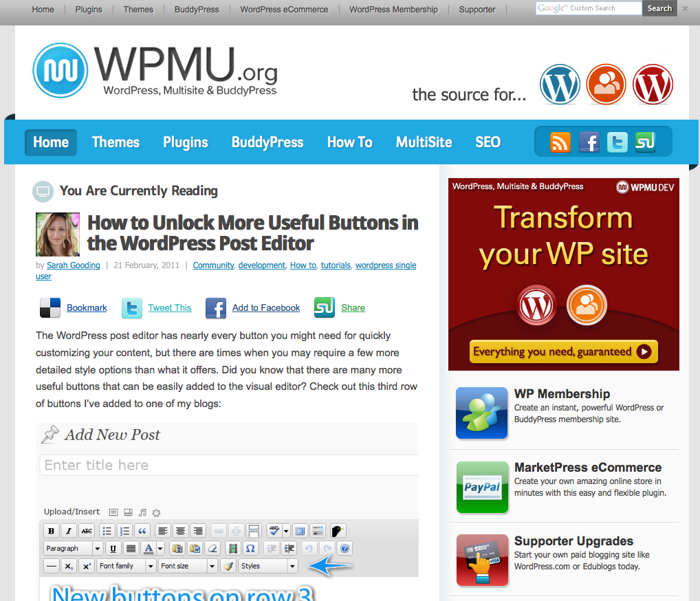Click the insert custom character omega button

tap(250, 548)
